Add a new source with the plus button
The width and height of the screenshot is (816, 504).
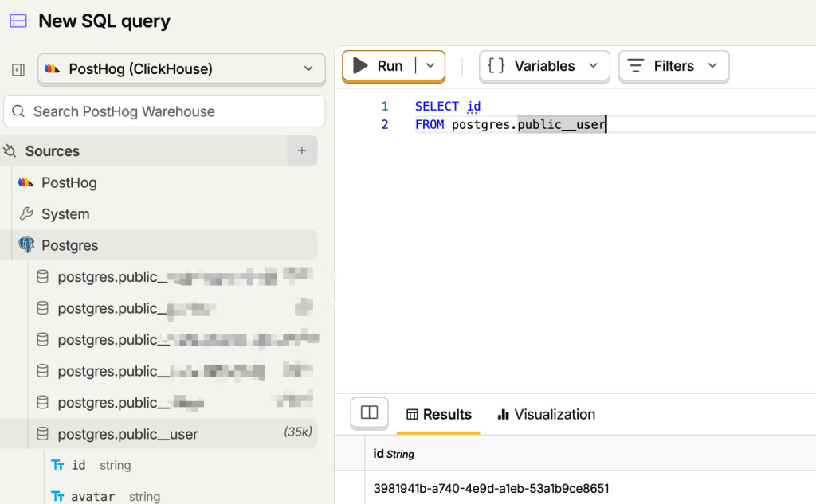tap(302, 150)
